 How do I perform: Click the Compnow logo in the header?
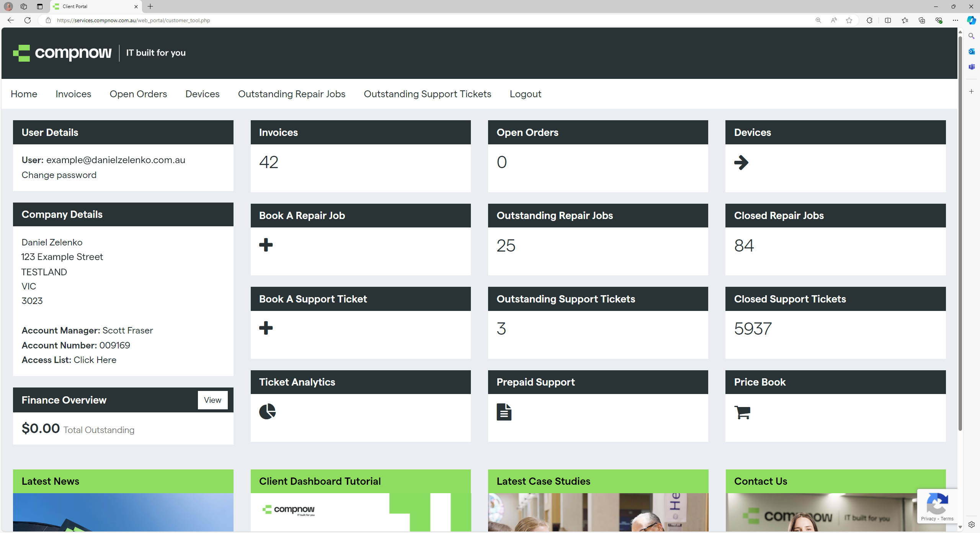(x=62, y=53)
